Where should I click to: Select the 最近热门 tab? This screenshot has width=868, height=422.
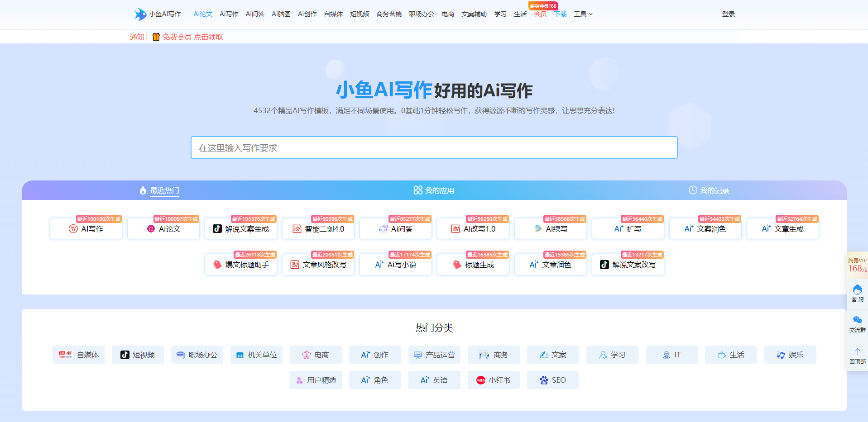[x=159, y=190]
